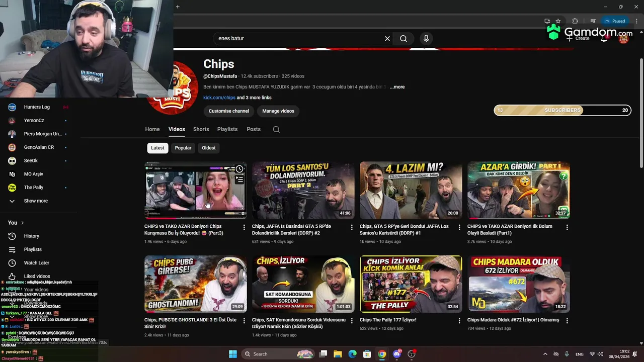This screenshot has width=644, height=362.
Task: Open File Explorer from the taskbar
Action: tap(338, 354)
